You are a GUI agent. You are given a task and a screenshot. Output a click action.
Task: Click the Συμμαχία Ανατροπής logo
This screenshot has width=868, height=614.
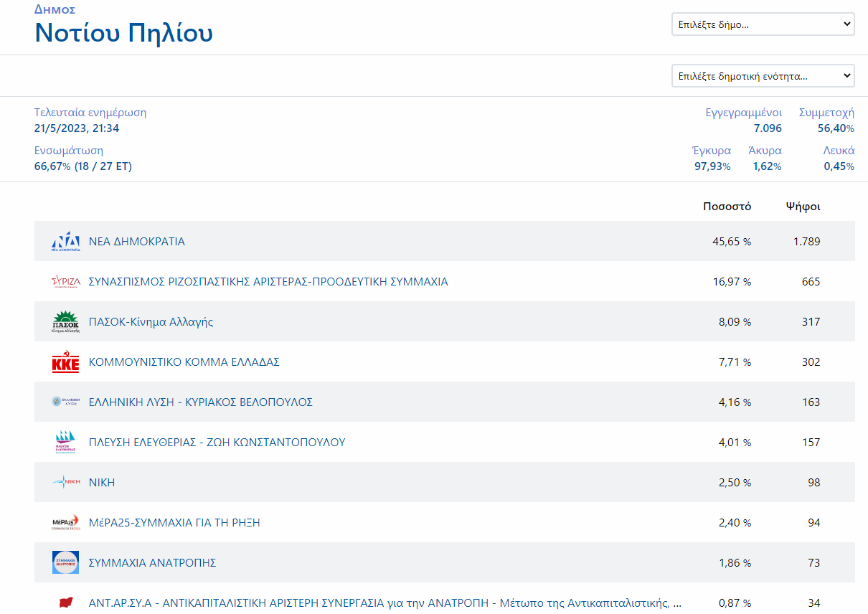click(65, 563)
